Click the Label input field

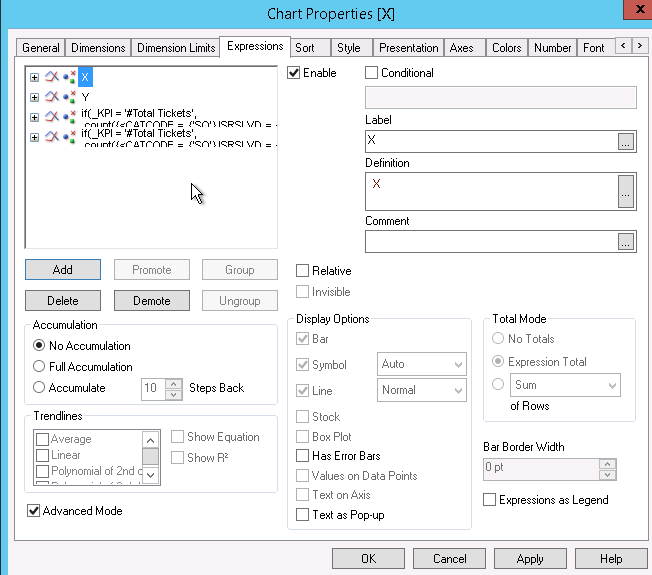491,141
